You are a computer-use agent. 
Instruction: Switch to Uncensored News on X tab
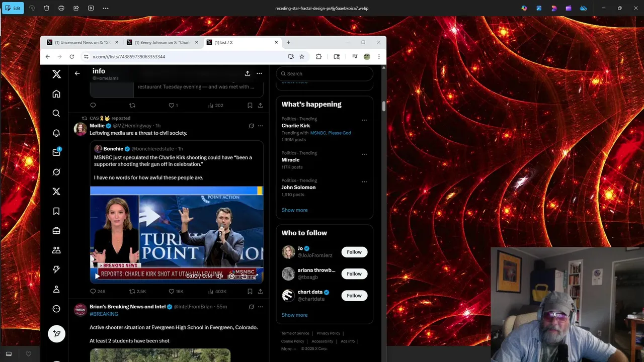(x=82, y=42)
